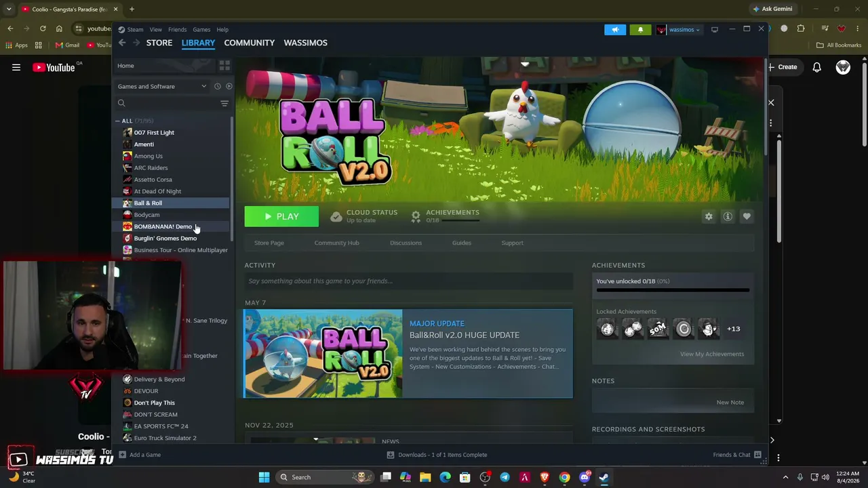This screenshot has height=488, width=868.
Task: Switch library to grid collections view
Action: 224,66
